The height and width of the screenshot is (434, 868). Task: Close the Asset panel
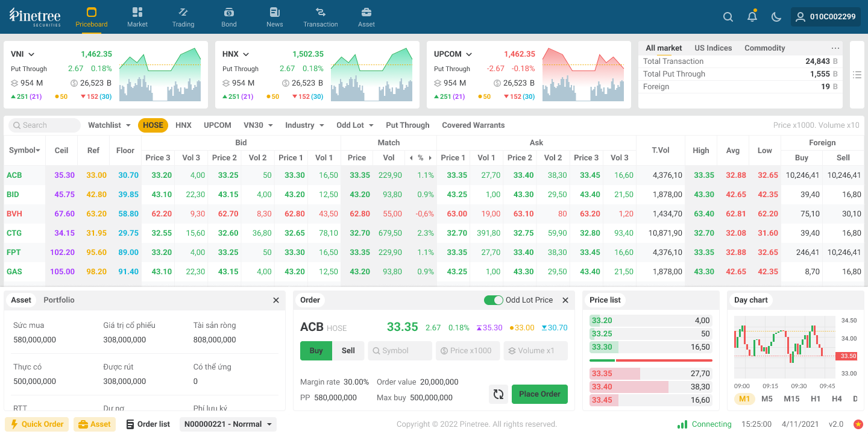tap(276, 300)
